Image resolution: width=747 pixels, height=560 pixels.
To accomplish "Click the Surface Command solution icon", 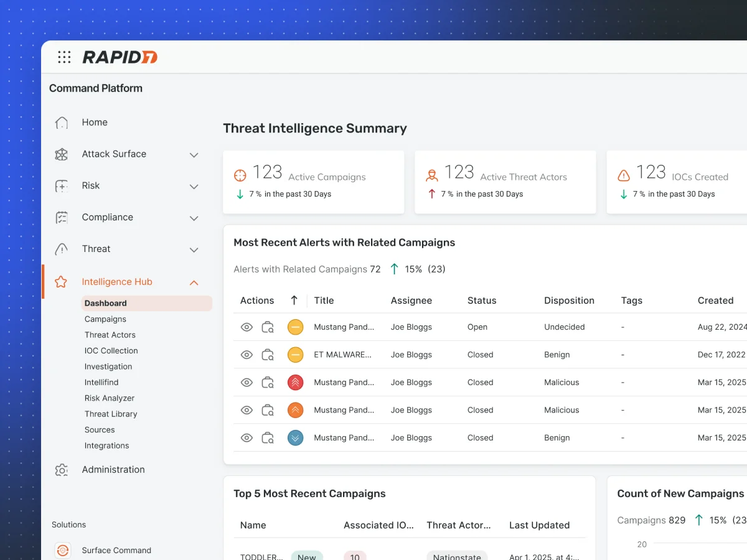I will (x=62, y=550).
